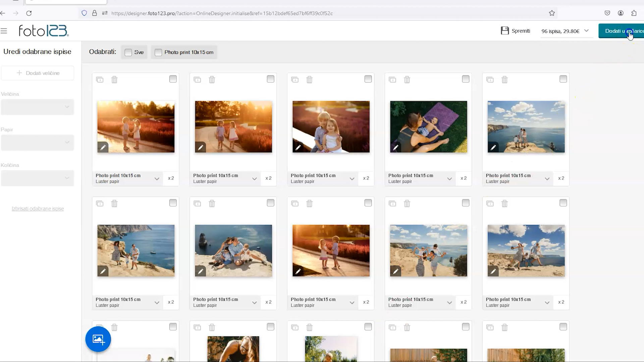The image size is (644, 362).
Task: Tick the Photo print 10x15 cm filter checkbox
Action: point(158,52)
